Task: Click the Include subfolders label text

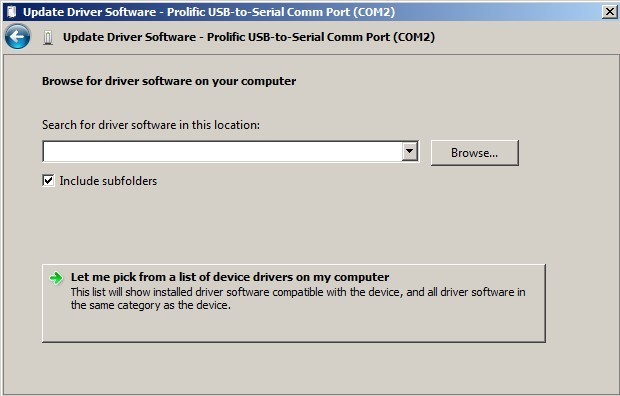Action: (x=108, y=181)
